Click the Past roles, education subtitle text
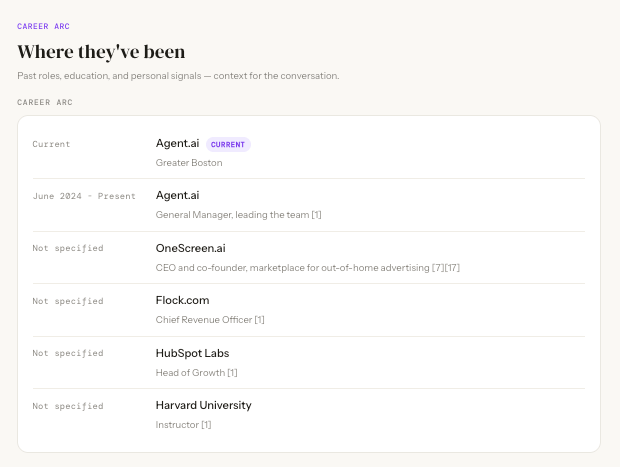Image resolution: width=620 pixels, height=467 pixels. pos(178,76)
